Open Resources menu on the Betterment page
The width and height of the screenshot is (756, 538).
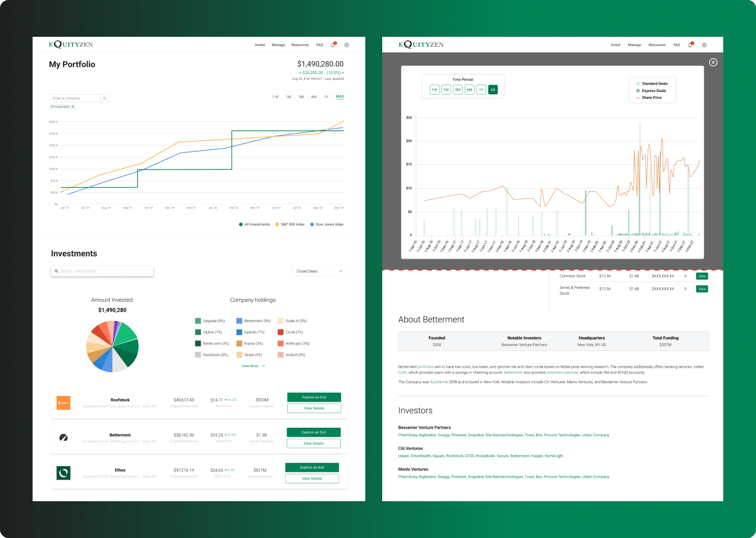657,45
